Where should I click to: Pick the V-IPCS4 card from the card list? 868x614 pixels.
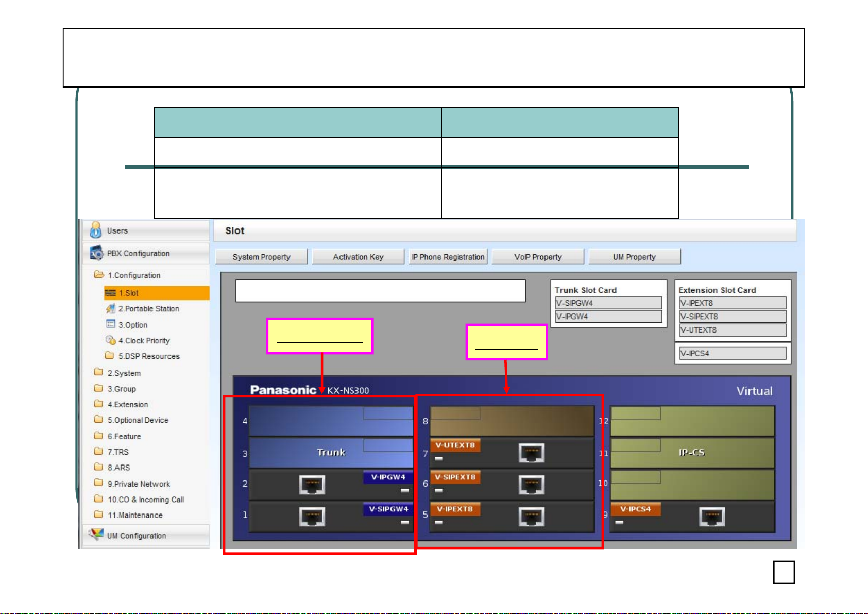tap(733, 353)
